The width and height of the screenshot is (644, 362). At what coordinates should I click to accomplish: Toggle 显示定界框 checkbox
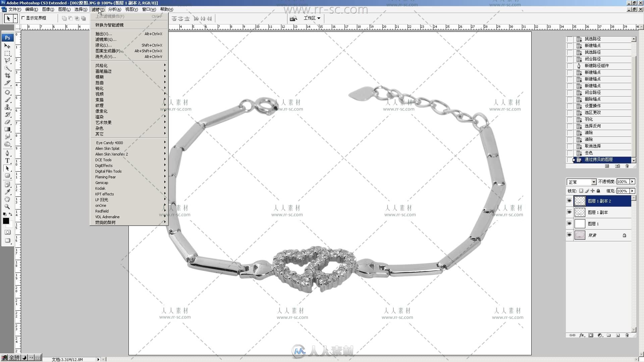tap(23, 18)
